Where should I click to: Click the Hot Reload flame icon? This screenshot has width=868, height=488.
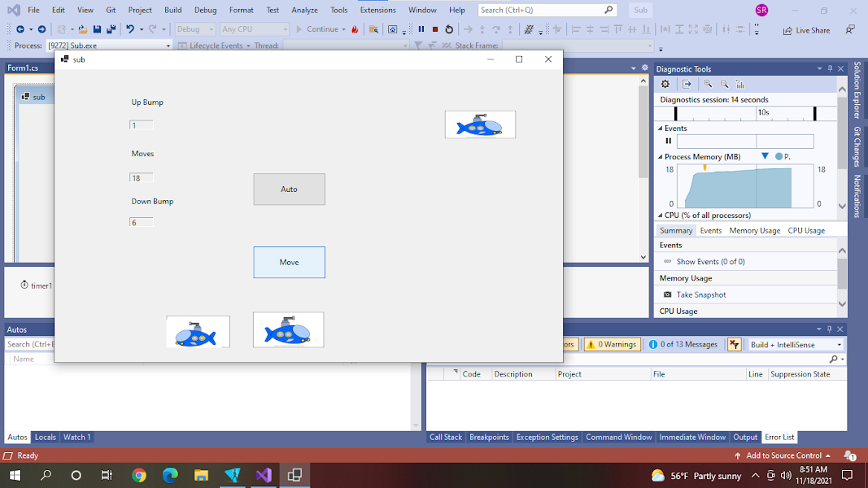pos(355,29)
